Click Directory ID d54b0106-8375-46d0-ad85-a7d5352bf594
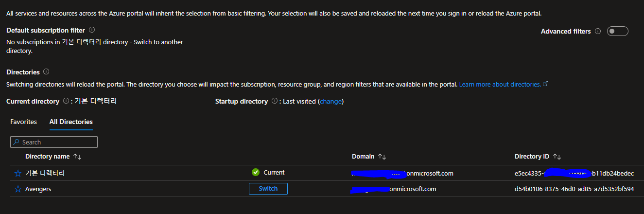The image size is (644, 214). tap(574, 189)
